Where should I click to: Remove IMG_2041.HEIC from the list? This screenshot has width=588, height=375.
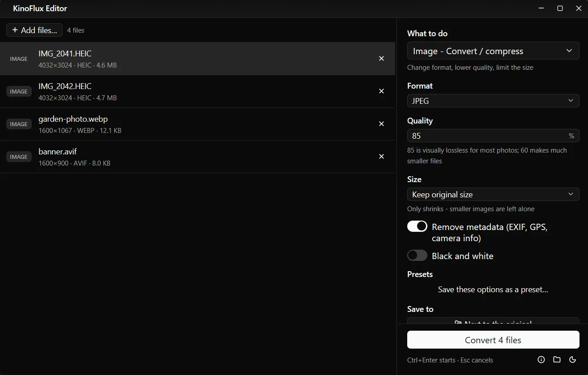pyautogui.click(x=381, y=59)
